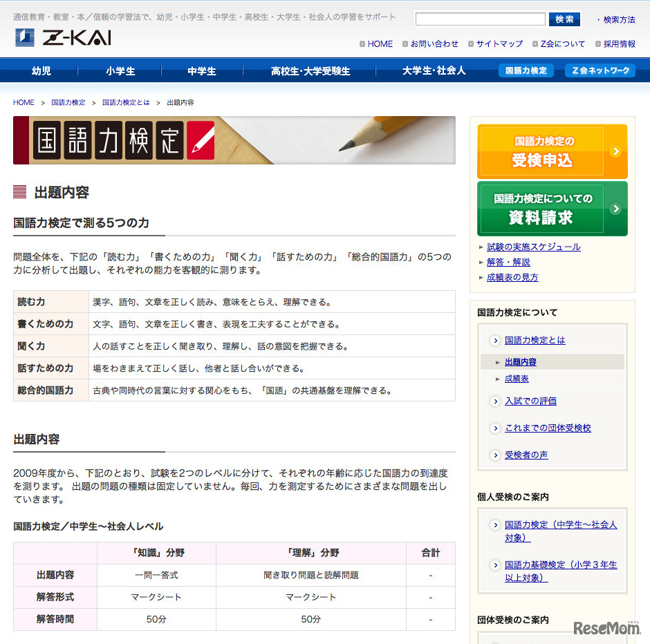Click the circle arrow icon beside 国語力検定とは

coord(495,341)
